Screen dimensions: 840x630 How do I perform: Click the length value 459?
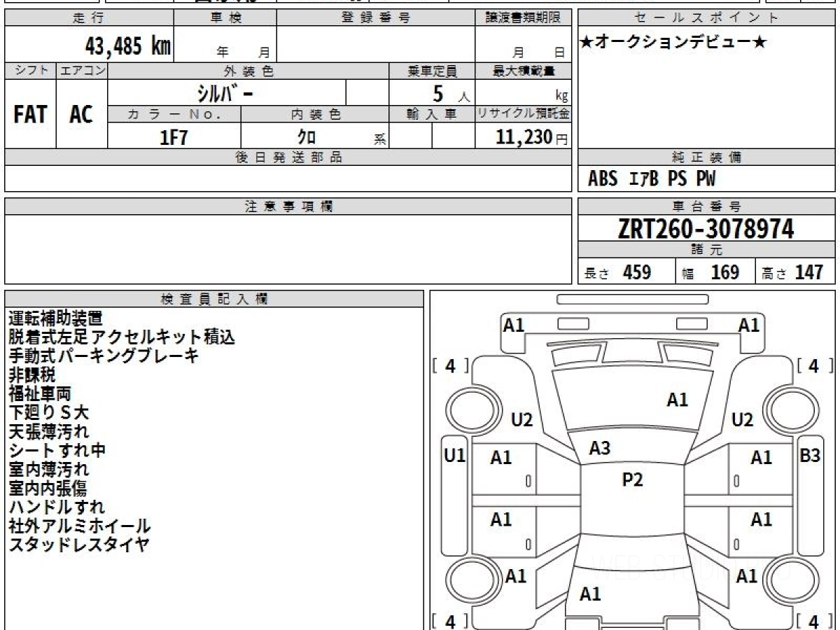pos(637,272)
